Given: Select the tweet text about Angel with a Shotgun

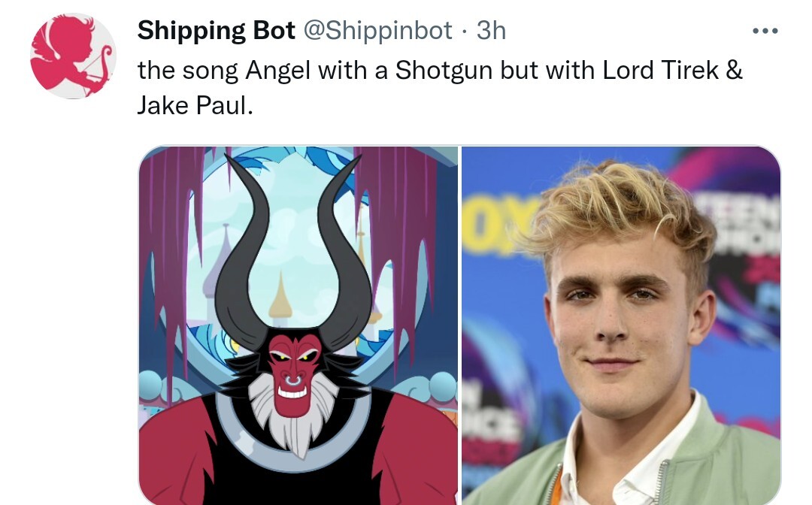Looking at the screenshot, I should coord(440,87).
